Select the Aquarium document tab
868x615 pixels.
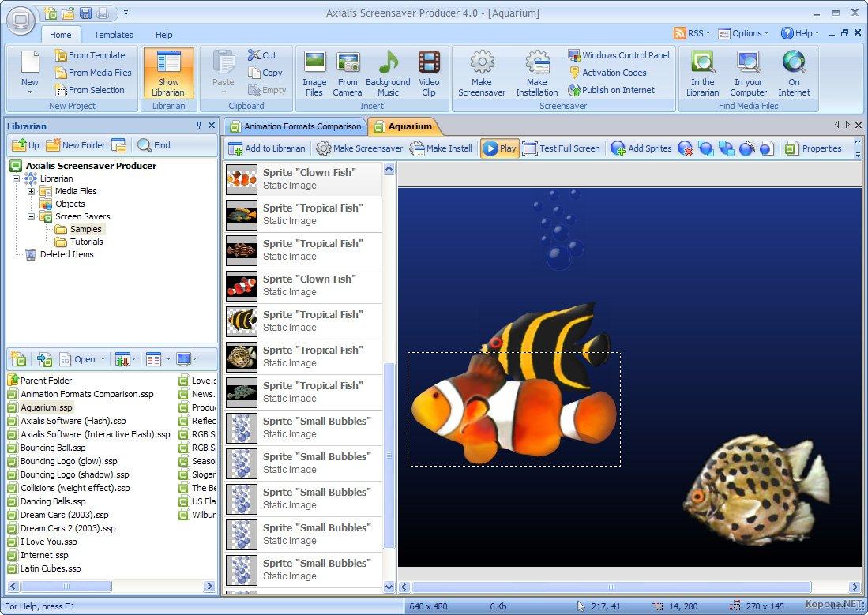click(x=404, y=126)
